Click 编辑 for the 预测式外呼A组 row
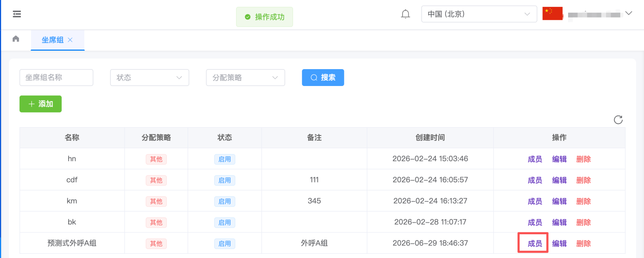 coord(559,244)
